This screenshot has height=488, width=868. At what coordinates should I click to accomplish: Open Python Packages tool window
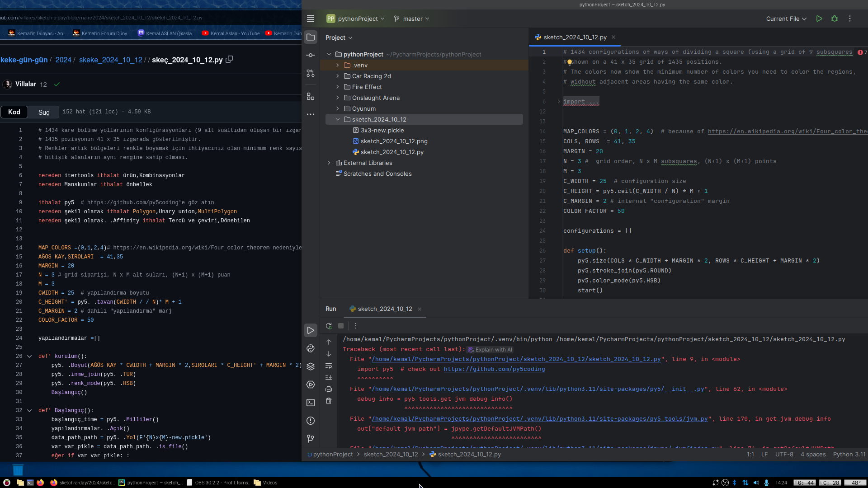[311, 366]
